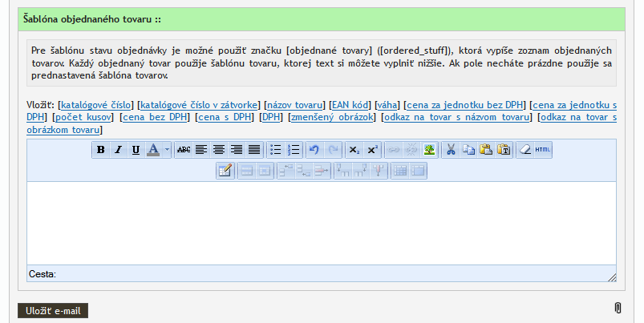Center-align the paragraph text
Image resolution: width=644 pixels, height=323 pixels.
click(219, 149)
